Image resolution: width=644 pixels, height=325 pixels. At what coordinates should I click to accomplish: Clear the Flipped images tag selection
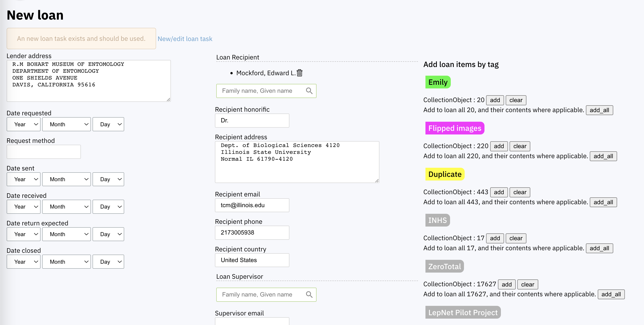520,146
